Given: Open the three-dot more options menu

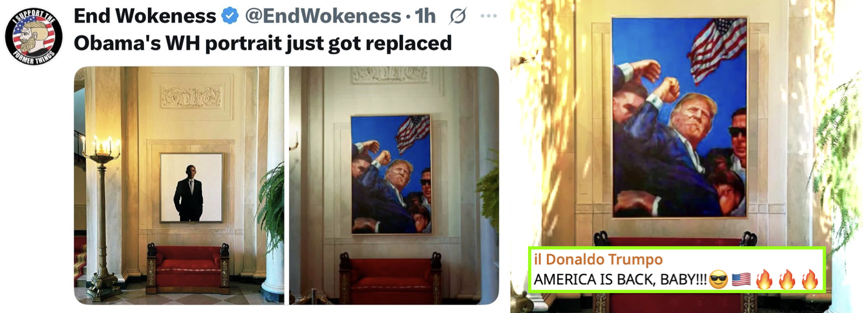Looking at the screenshot, I should tap(488, 16).
